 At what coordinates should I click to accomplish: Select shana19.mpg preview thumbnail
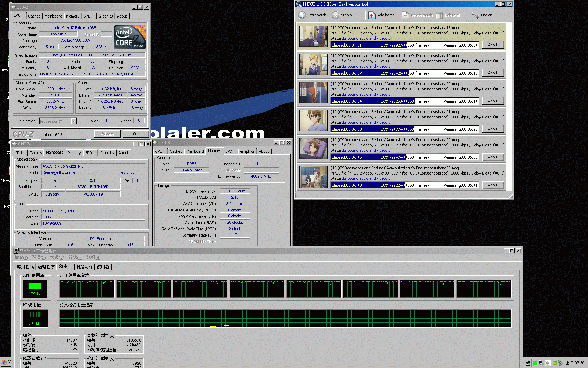point(313,64)
